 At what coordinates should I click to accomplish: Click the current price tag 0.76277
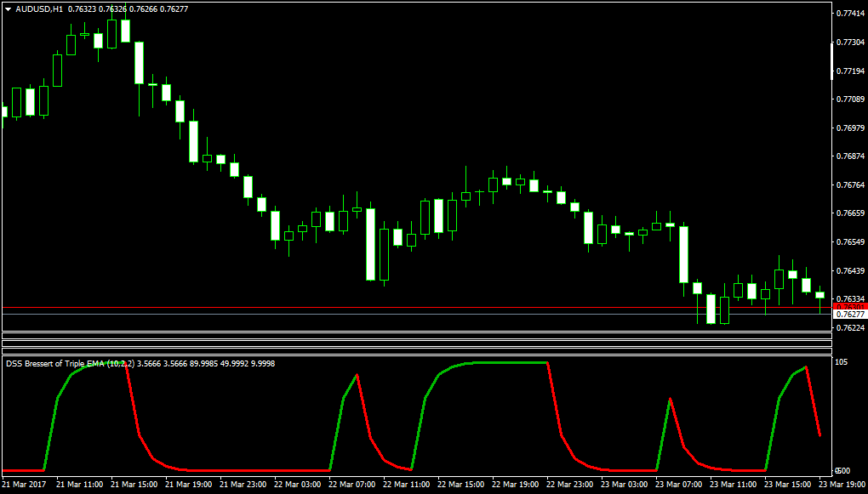tap(850, 315)
